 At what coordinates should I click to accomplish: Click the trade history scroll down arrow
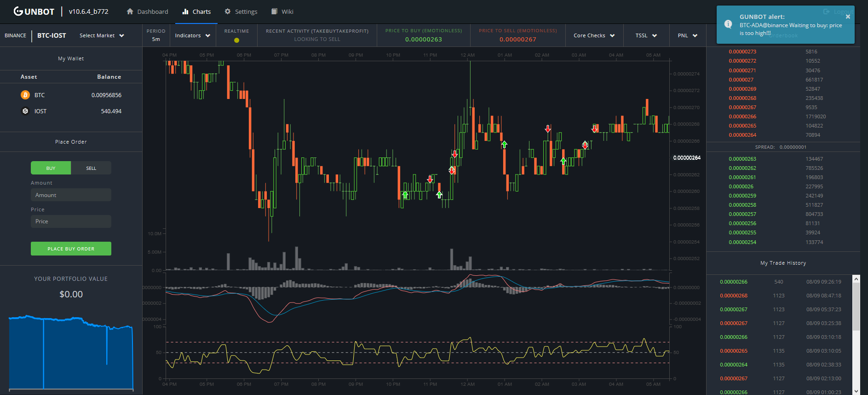(856, 391)
